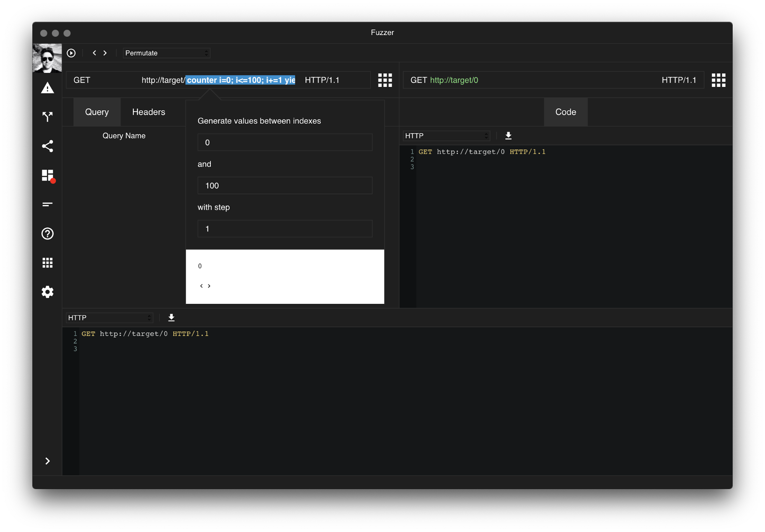Open the Permutate mode dropdown
Screen dimensions: 765x532
[x=166, y=53]
